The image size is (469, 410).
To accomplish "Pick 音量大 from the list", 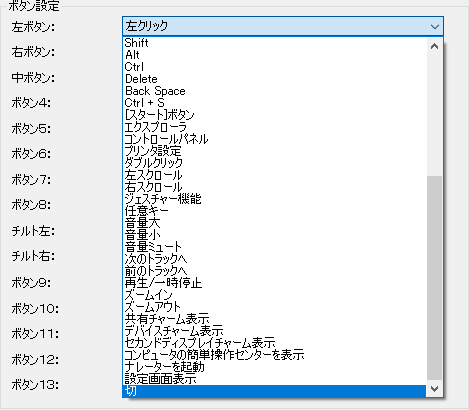I will click(274, 223).
